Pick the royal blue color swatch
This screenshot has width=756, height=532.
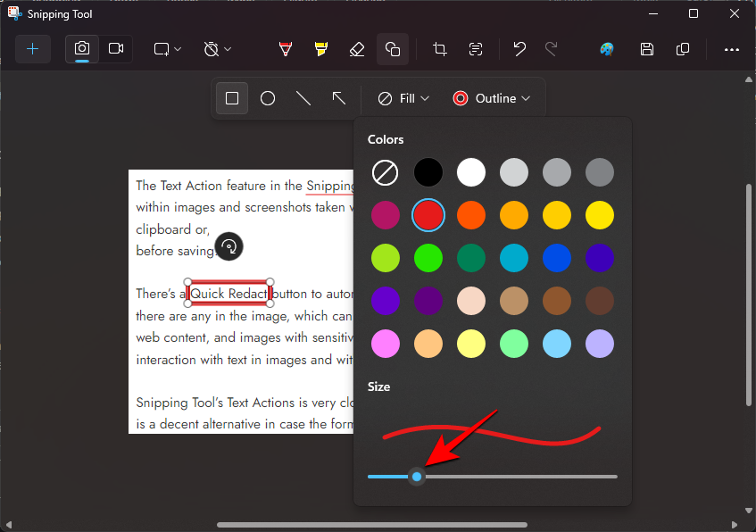tap(557, 258)
